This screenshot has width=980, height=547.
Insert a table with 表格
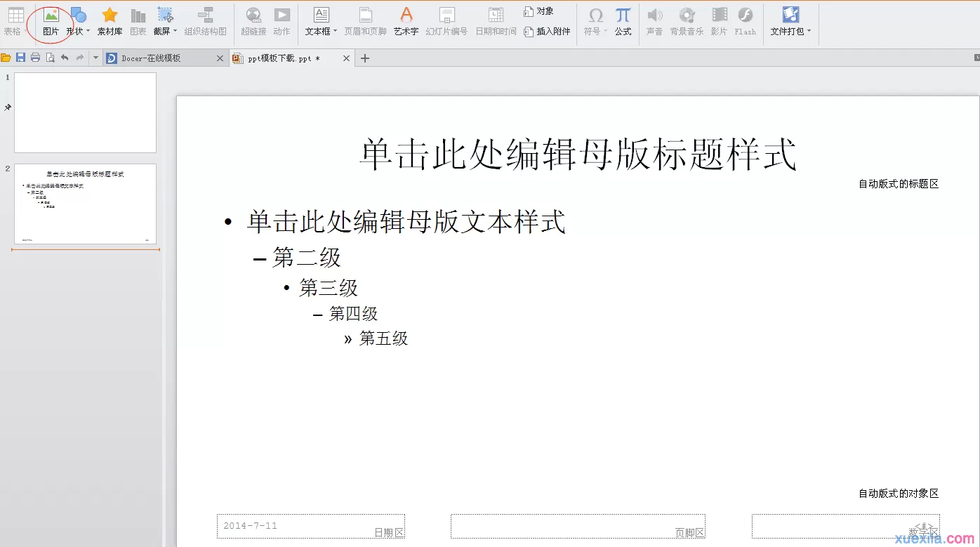14,21
